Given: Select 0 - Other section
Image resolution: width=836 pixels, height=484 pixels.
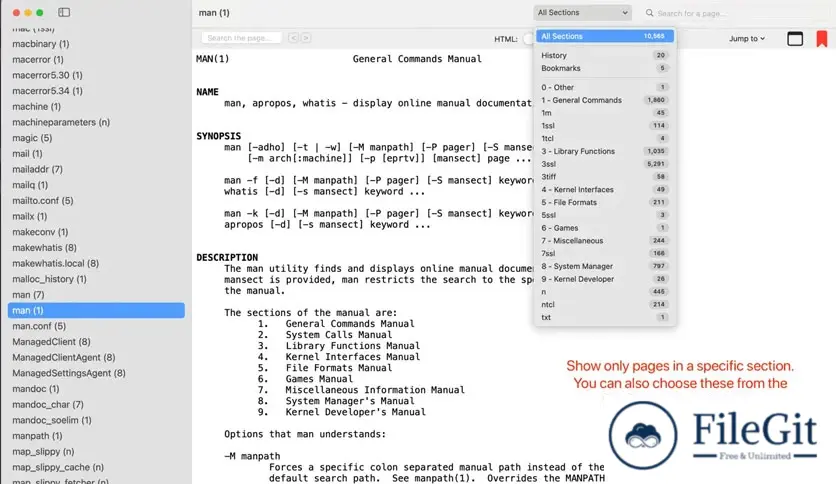Looking at the screenshot, I should pos(605,87).
